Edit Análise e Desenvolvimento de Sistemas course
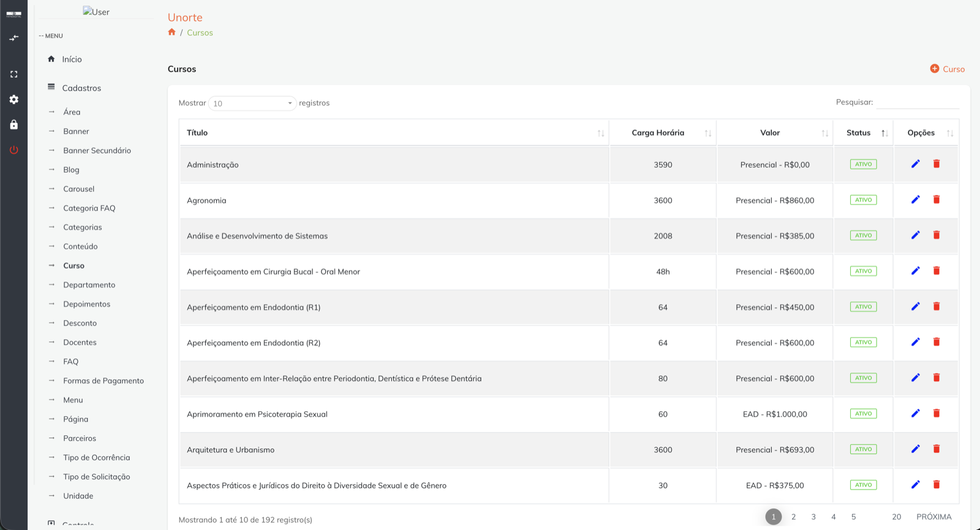The image size is (980, 530). coord(916,235)
